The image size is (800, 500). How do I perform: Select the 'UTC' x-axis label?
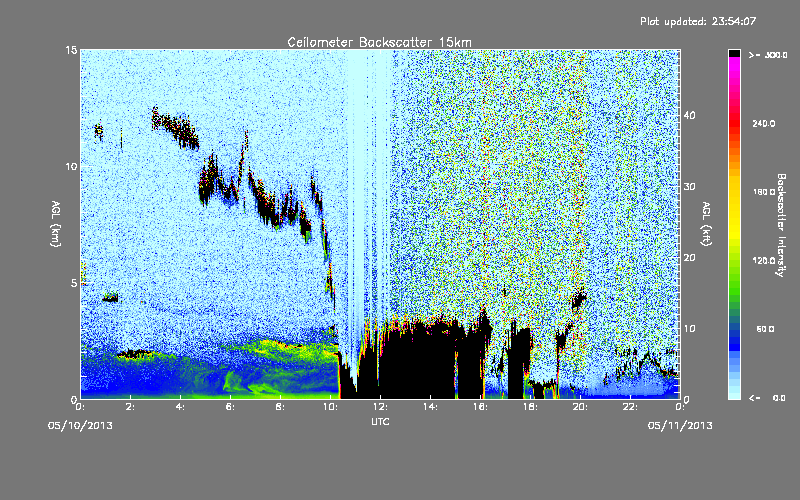(380, 421)
